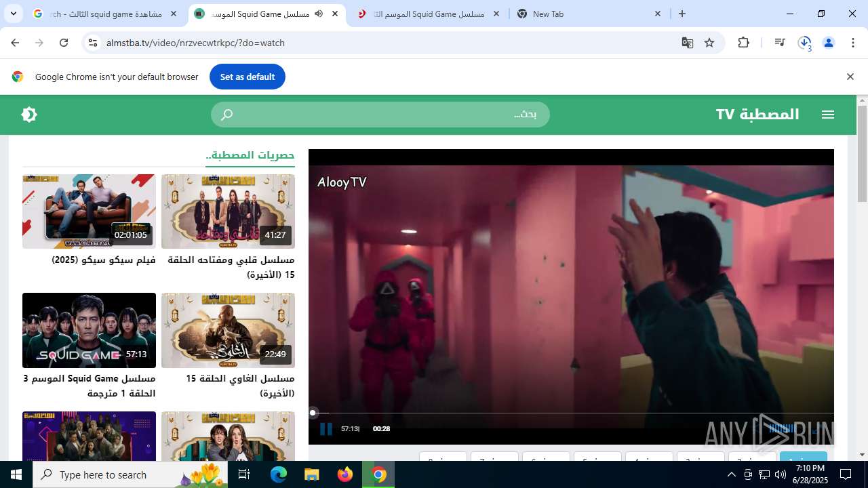Close the Google search squid game tab
The height and width of the screenshot is (488, 868).
click(174, 14)
